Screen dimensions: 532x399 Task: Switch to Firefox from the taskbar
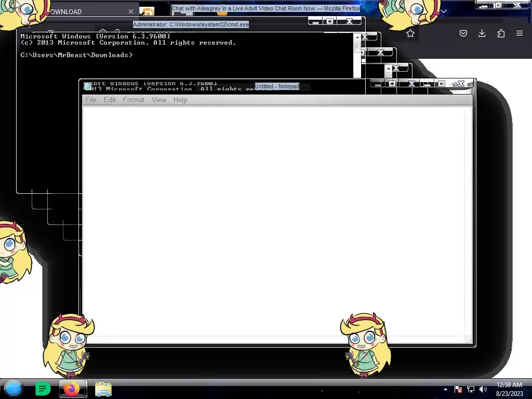point(72,389)
